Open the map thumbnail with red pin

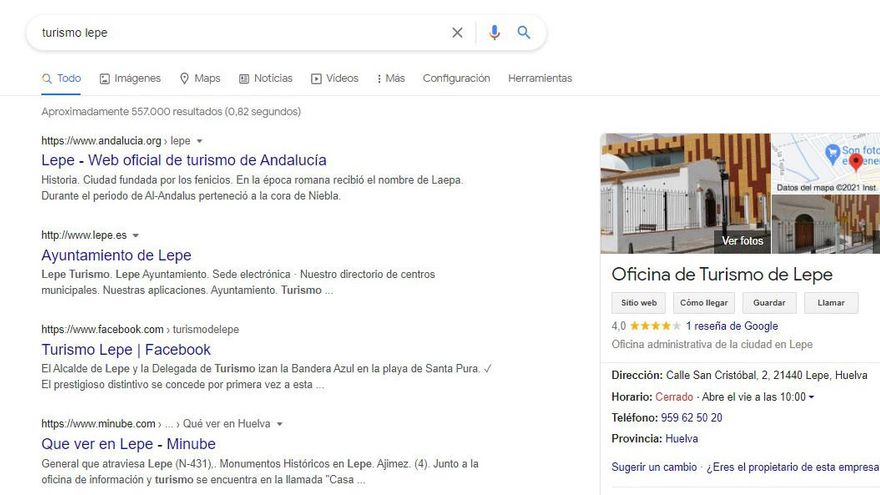coord(826,163)
